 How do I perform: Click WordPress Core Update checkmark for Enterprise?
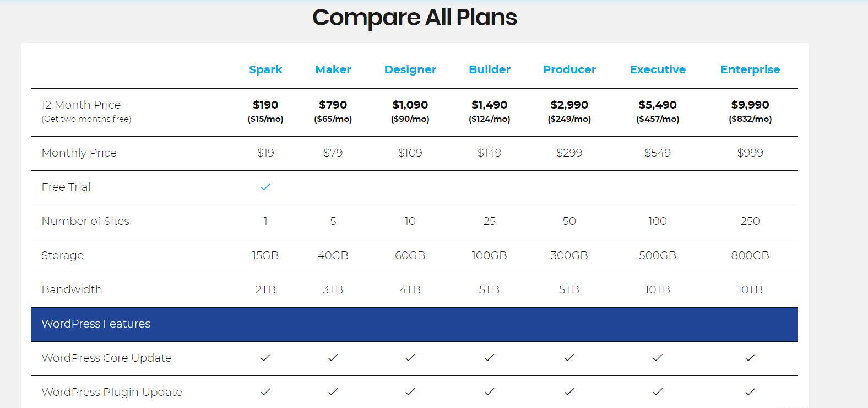(x=750, y=358)
